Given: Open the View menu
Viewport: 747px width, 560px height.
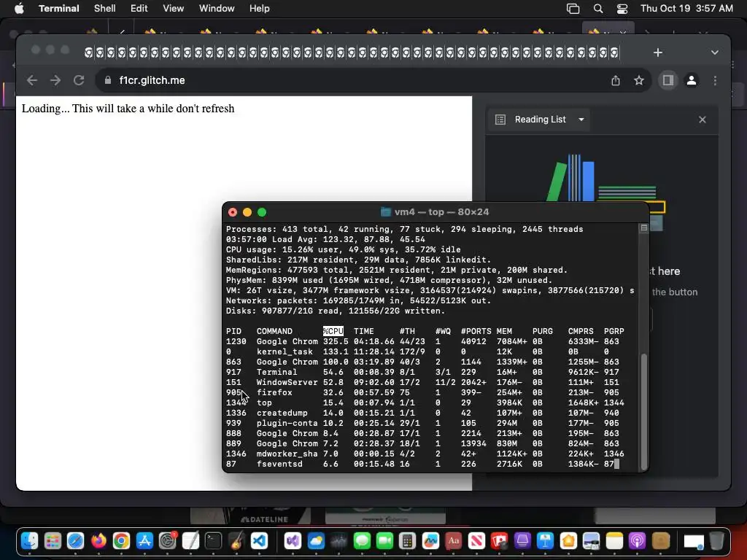Looking at the screenshot, I should click(x=173, y=9).
